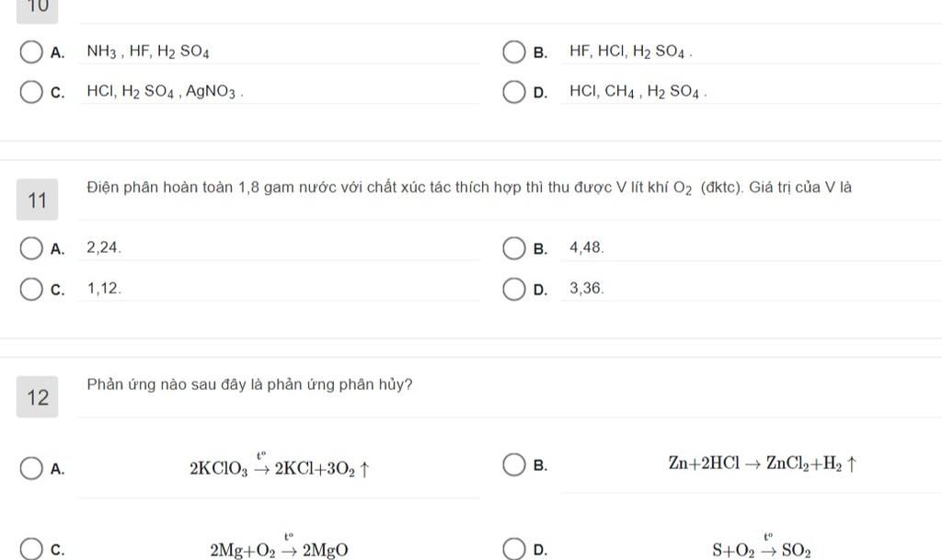Pick answer D 3,36 for question 11

pyautogui.click(x=513, y=290)
